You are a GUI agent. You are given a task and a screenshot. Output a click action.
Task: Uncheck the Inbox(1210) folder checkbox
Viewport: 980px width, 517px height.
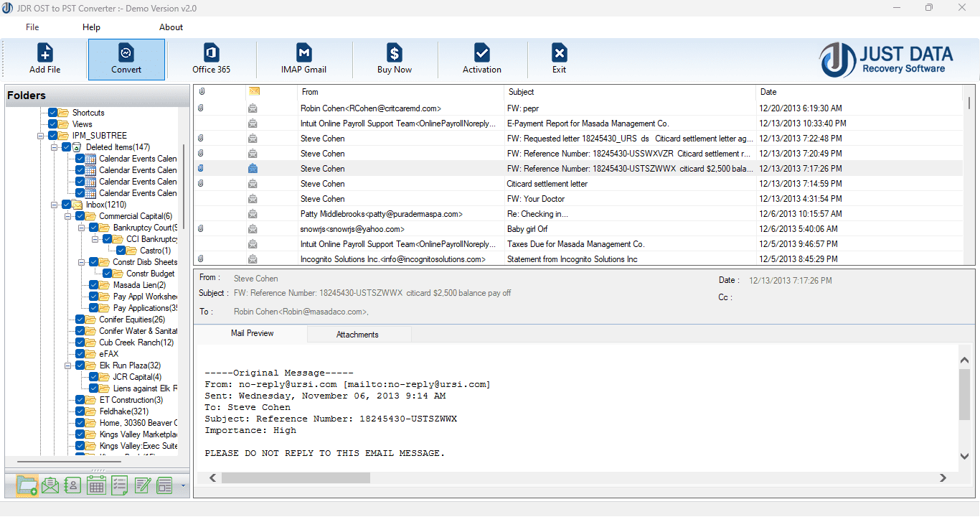pyautogui.click(x=65, y=204)
